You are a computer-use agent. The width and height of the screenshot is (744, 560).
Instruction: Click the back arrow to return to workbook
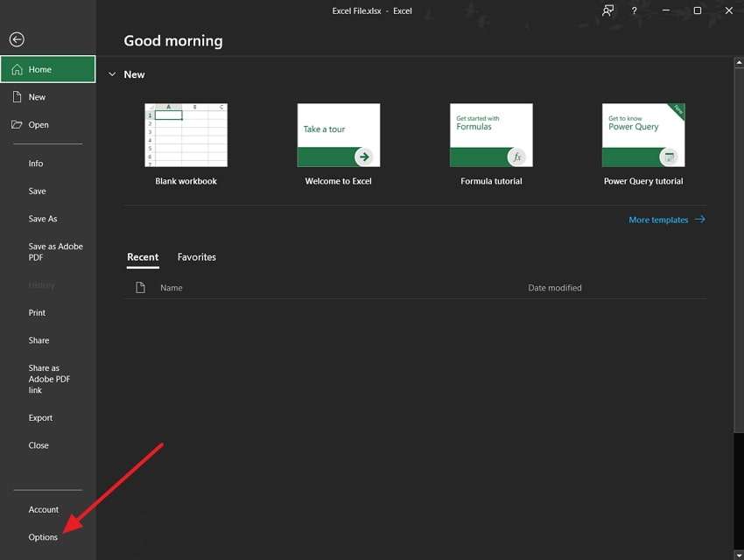[x=17, y=40]
